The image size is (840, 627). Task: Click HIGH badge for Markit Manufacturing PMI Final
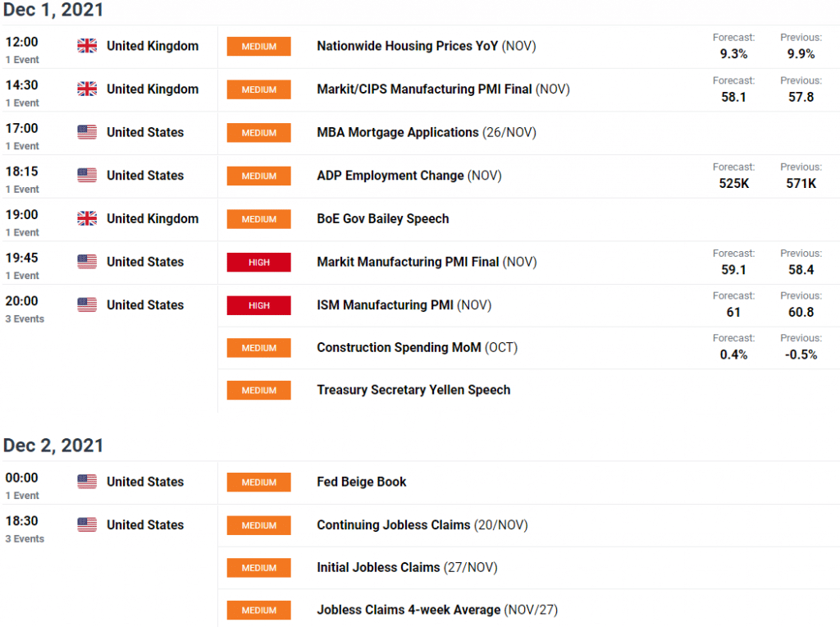[259, 263]
